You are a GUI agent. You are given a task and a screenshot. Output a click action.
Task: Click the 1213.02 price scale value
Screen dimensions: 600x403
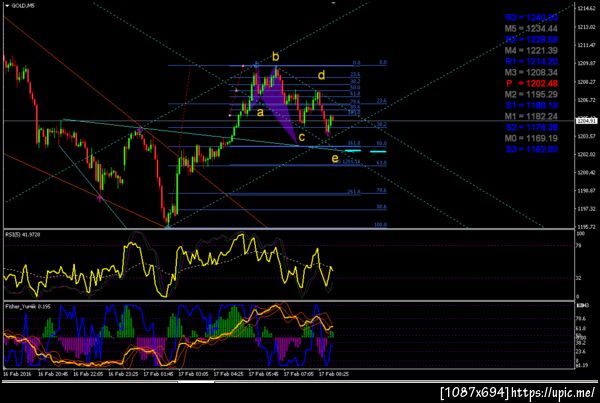pos(586,27)
